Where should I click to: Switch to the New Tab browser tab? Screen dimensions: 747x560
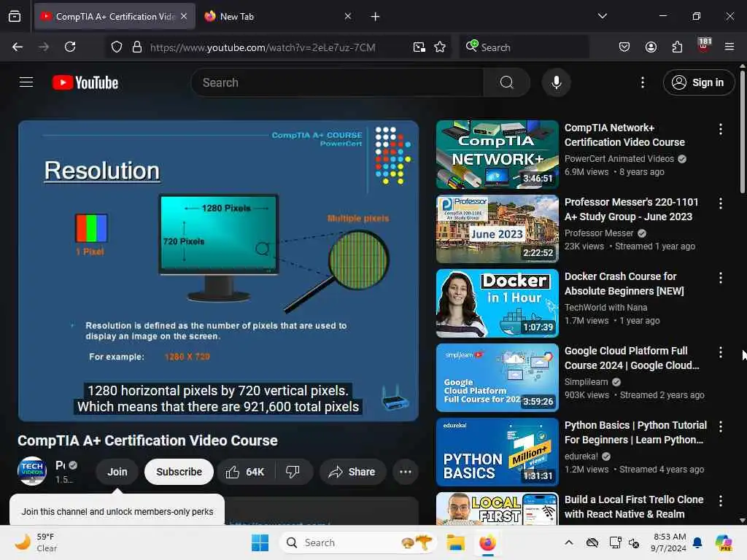click(279, 16)
